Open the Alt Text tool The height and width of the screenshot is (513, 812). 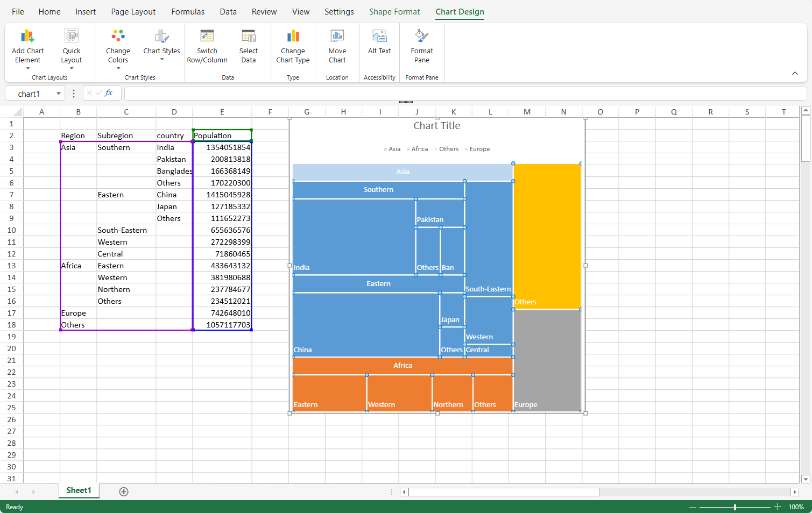[x=379, y=37]
